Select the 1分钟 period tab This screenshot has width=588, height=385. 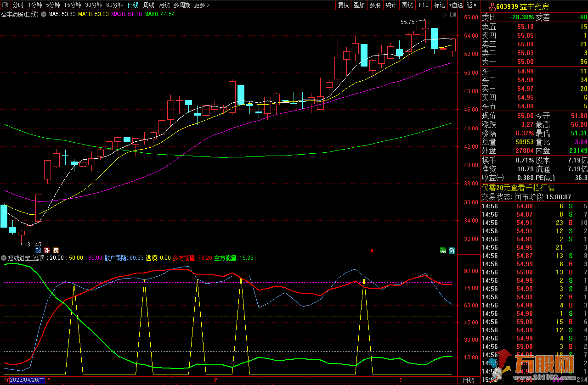(x=35, y=5)
